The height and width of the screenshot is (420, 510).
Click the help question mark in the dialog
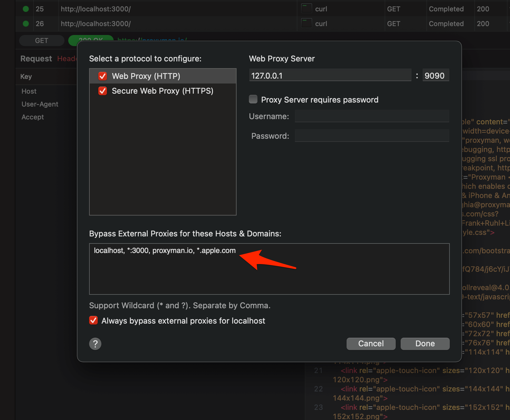tap(95, 344)
